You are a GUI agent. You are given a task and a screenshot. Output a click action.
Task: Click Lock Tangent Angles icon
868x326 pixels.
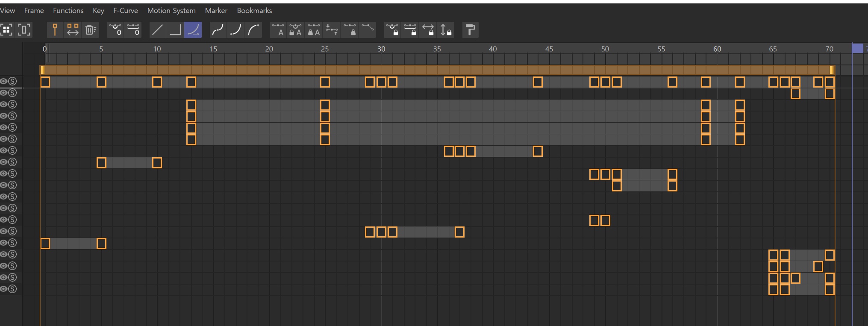(392, 30)
